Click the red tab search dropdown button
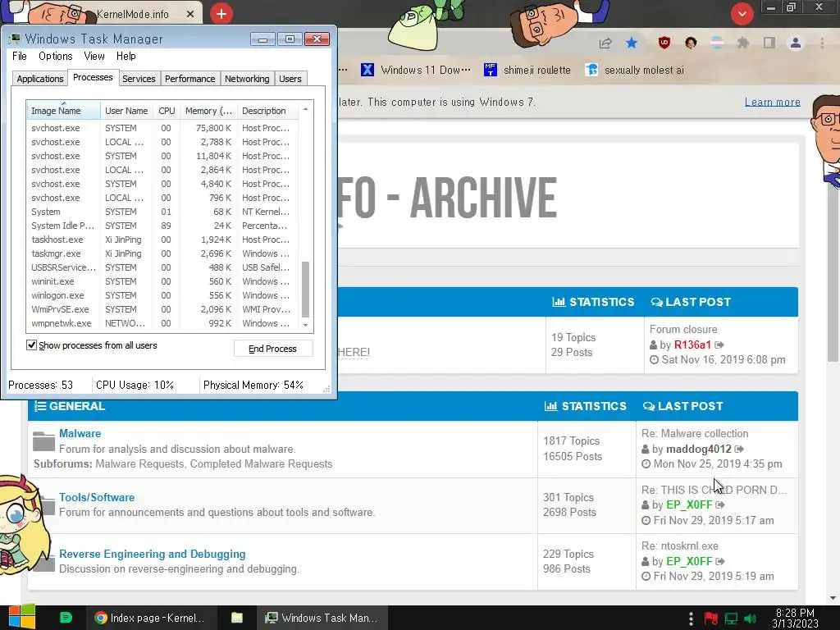Image resolution: width=840 pixels, height=630 pixels. pyautogui.click(x=742, y=13)
